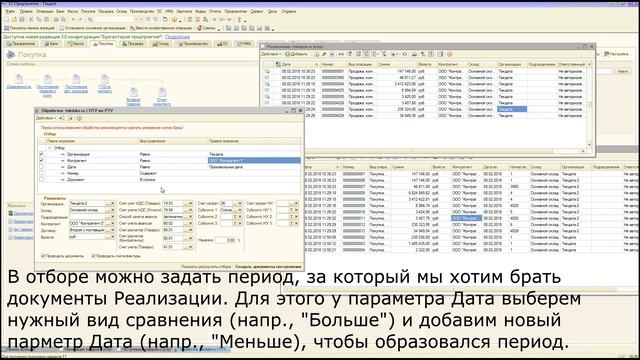This screenshot has height=360, width=640.
Task: Click first icon after Действия in processing window
Action: [61, 118]
